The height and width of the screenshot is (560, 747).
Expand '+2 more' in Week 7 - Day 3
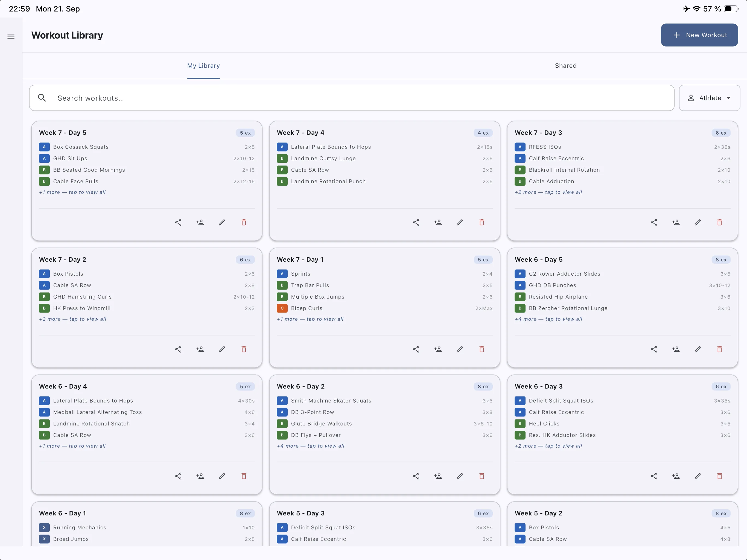[548, 192]
